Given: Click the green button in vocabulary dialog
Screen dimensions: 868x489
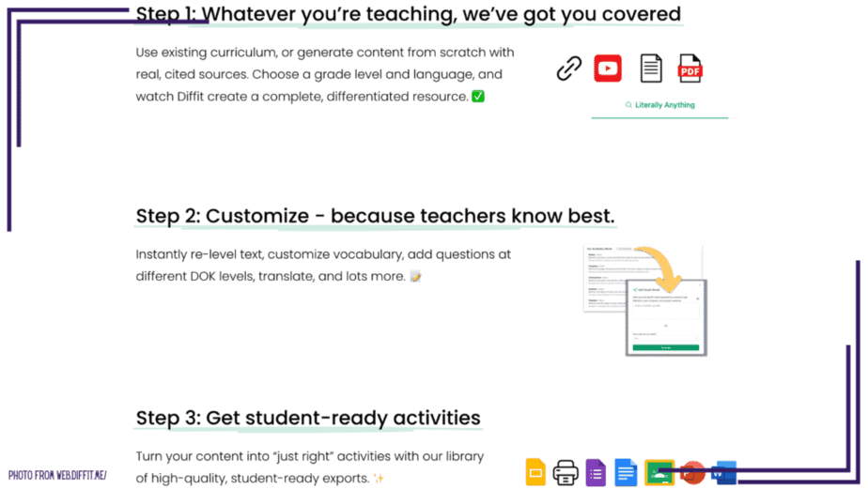Looking at the screenshot, I should (x=666, y=347).
